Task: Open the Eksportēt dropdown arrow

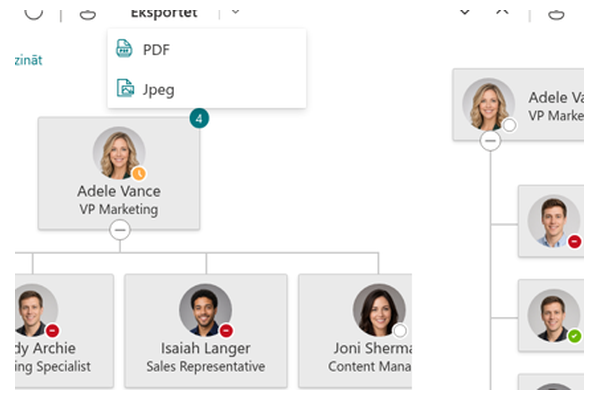Action: pyautogui.click(x=235, y=12)
